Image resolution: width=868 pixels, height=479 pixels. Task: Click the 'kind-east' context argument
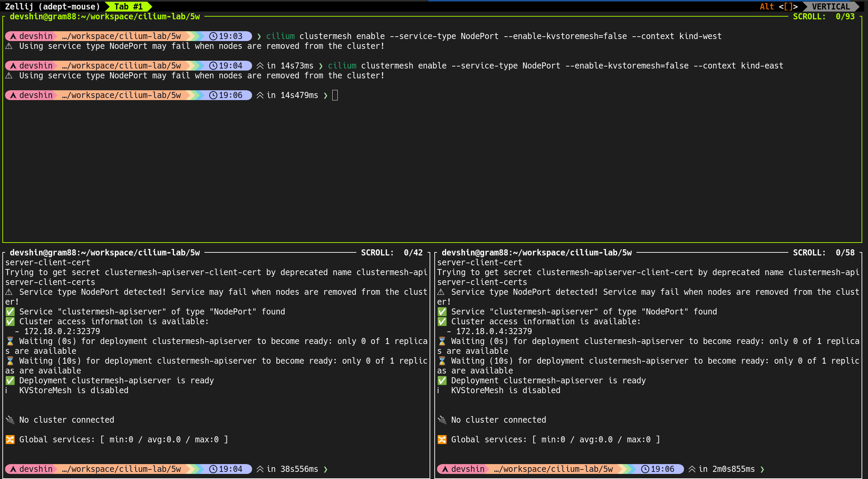762,66
